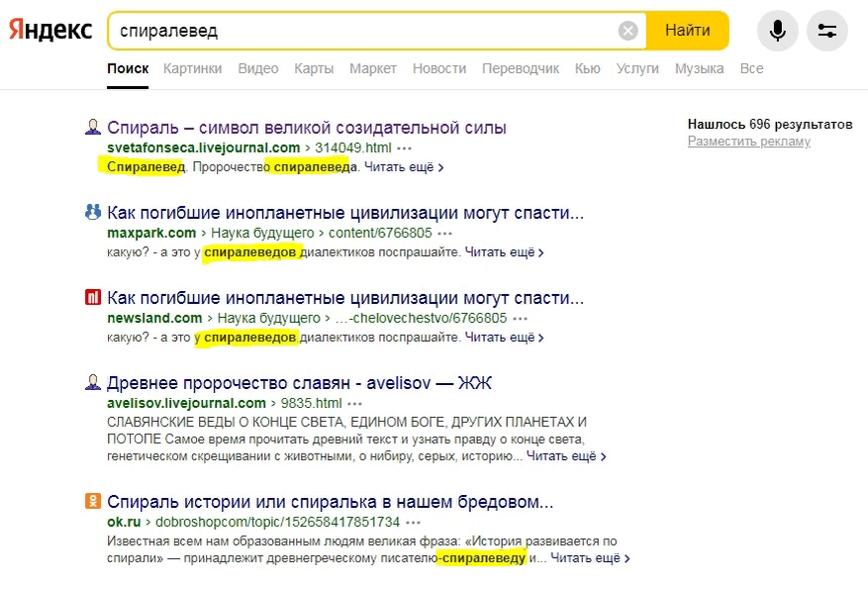Click the svetafonseca livejournal favicon
The width and height of the screenshot is (868, 589).
click(x=92, y=128)
